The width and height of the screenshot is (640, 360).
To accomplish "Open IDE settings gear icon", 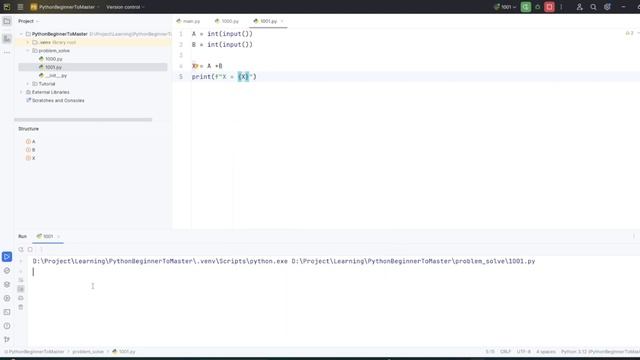I will [x=607, y=7].
